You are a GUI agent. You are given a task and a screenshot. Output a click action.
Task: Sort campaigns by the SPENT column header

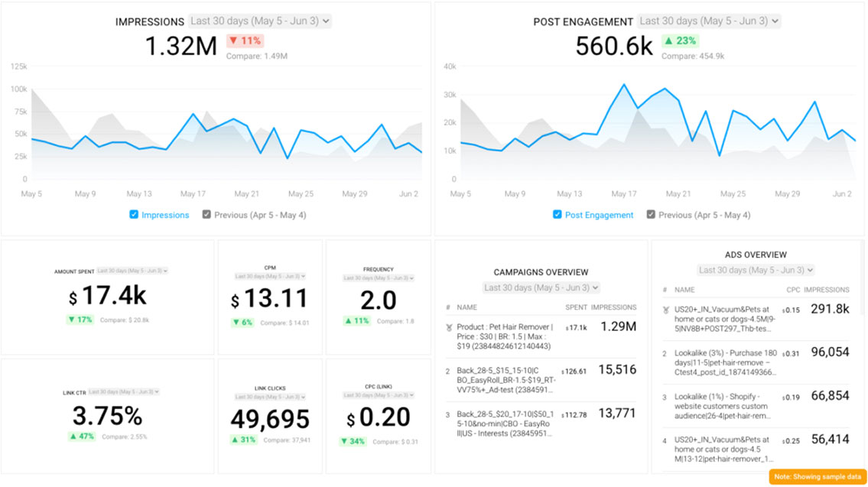click(x=575, y=307)
